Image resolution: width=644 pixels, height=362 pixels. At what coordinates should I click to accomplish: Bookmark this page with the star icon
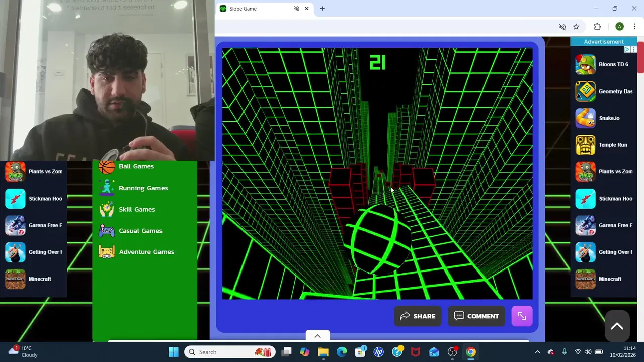point(576,27)
